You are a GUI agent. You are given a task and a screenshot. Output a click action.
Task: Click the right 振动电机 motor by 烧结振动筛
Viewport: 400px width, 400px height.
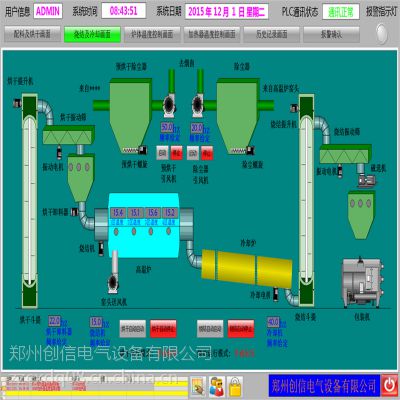(x=340, y=171)
